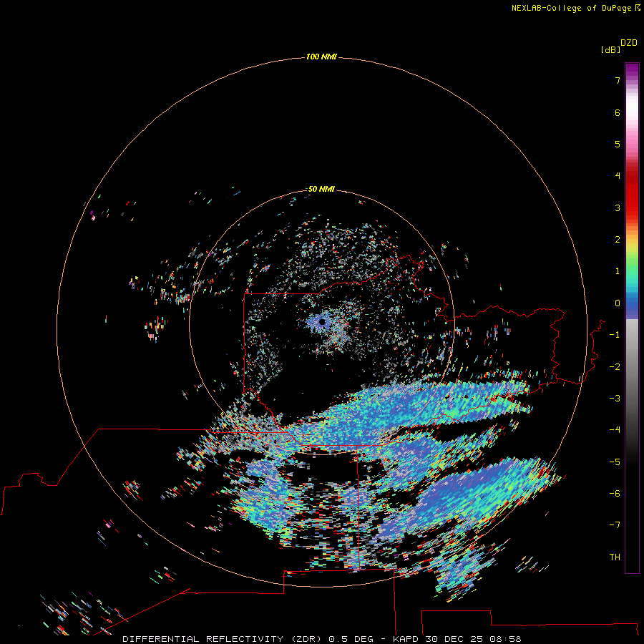
Task: Click the -3 dB scale value
Action: (x=615, y=399)
